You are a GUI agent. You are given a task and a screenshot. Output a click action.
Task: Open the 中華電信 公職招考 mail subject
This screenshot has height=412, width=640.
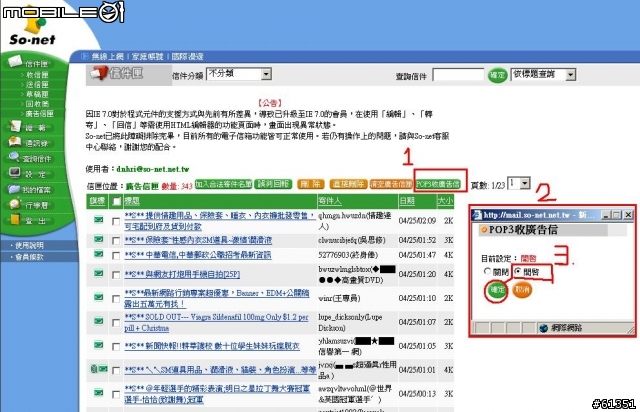pos(198,255)
